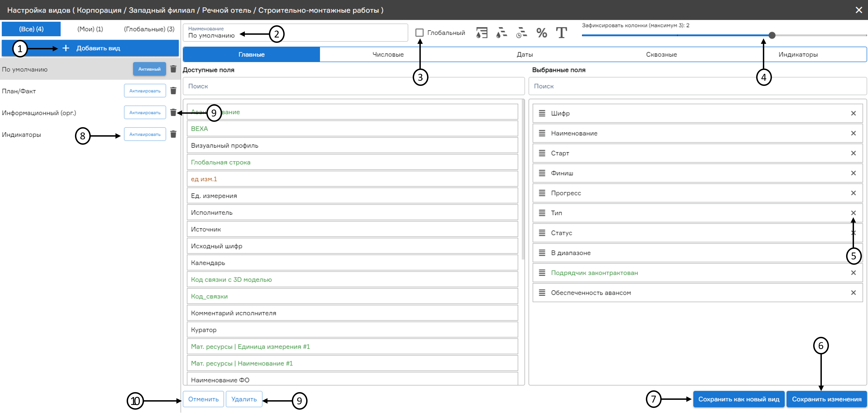Screen dimensions: 868x416
Task: Open Gantt time settings clock icon
Action: [x=522, y=33]
